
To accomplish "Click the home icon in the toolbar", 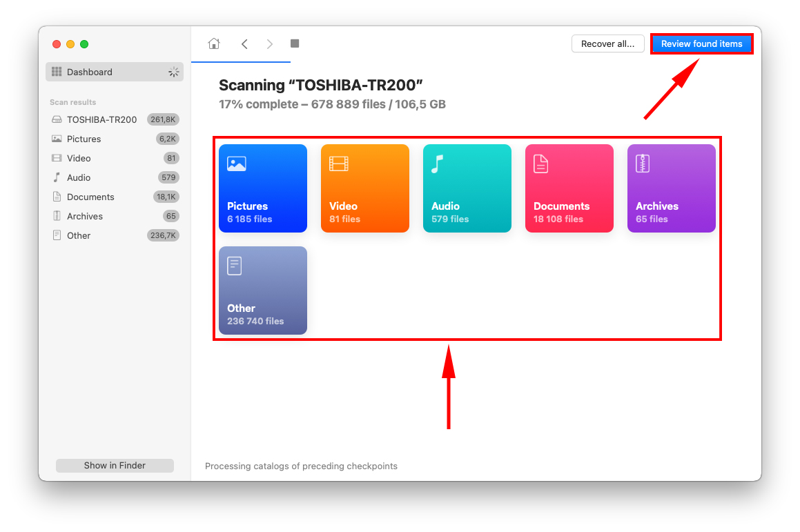I will click(x=213, y=43).
